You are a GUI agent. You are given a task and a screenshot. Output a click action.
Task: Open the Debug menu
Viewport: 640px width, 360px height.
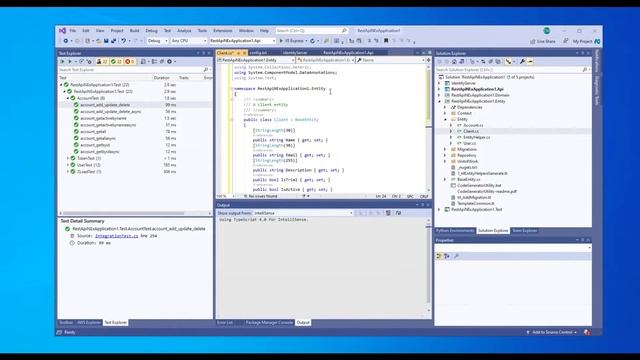[x=151, y=31]
